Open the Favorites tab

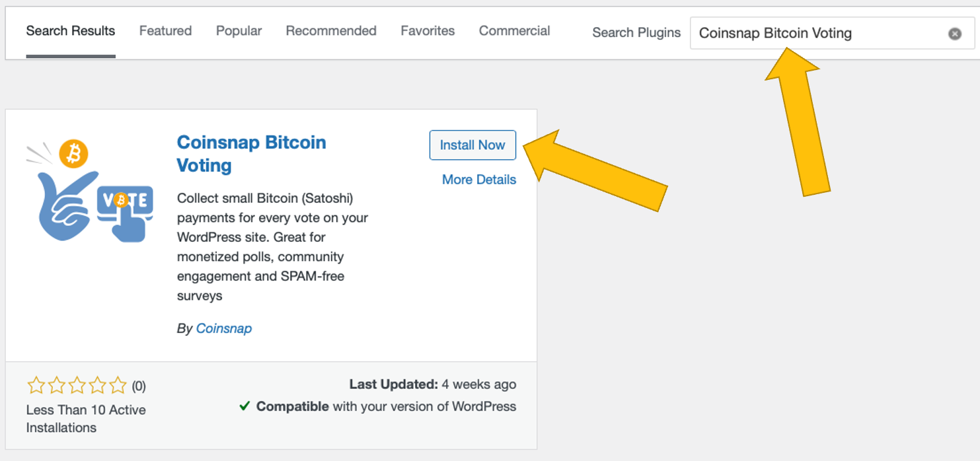tap(428, 31)
